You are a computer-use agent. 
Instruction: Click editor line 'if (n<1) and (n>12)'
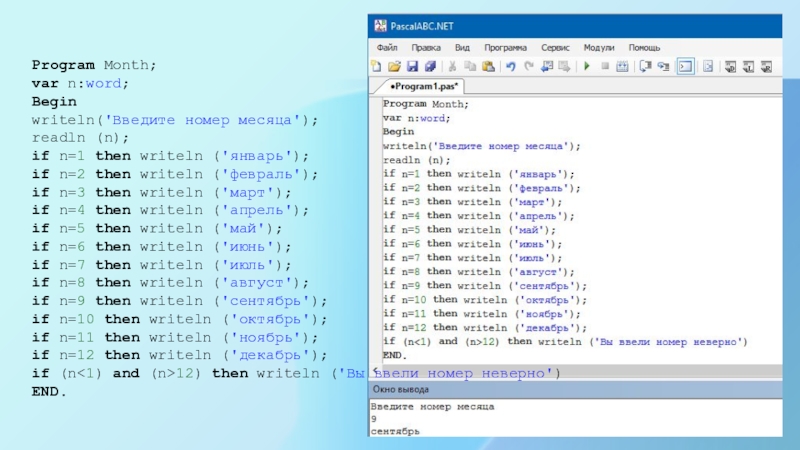tap(565, 342)
